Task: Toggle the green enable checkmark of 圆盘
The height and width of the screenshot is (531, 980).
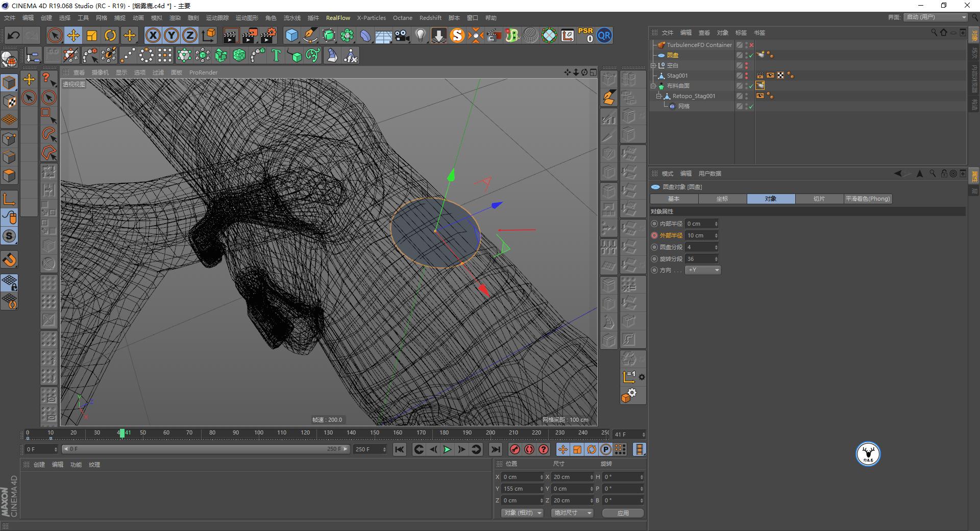Action: pos(751,55)
